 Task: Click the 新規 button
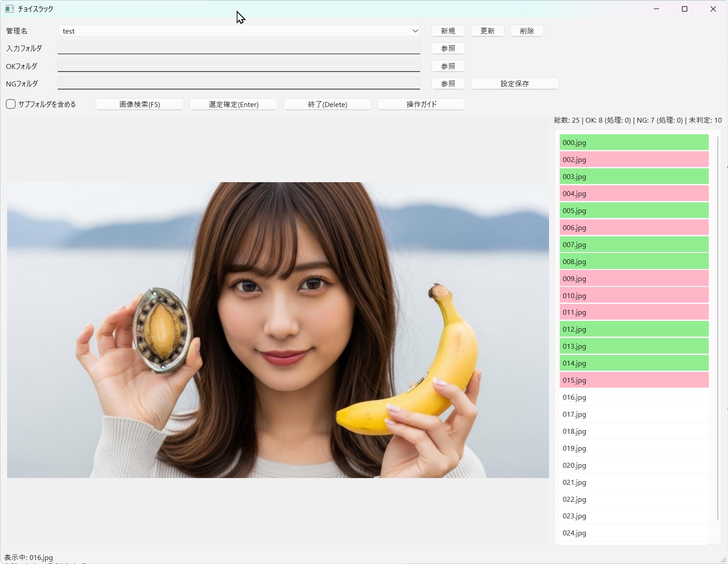(x=448, y=31)
